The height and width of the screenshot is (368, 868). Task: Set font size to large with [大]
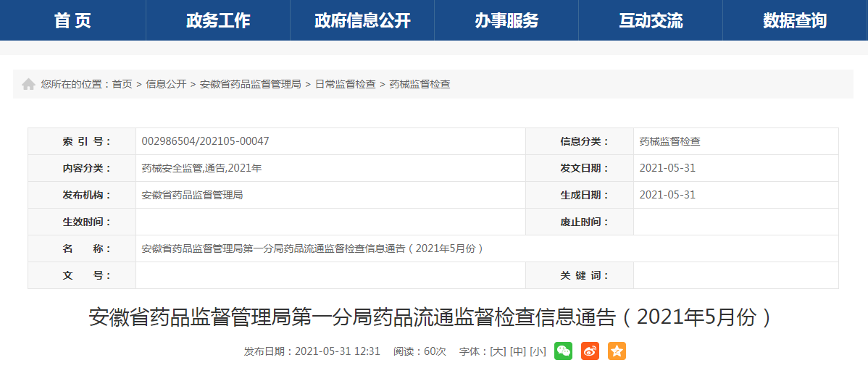coord(498,351)
